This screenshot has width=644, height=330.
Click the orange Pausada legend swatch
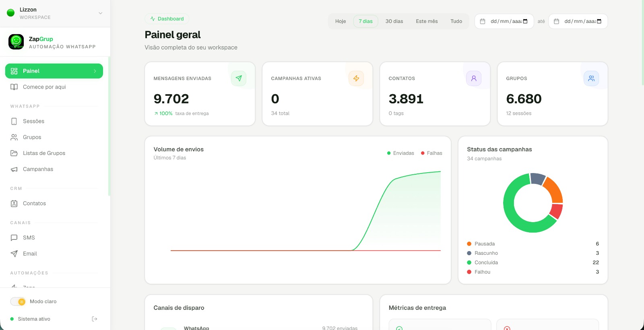click(469, 244)
